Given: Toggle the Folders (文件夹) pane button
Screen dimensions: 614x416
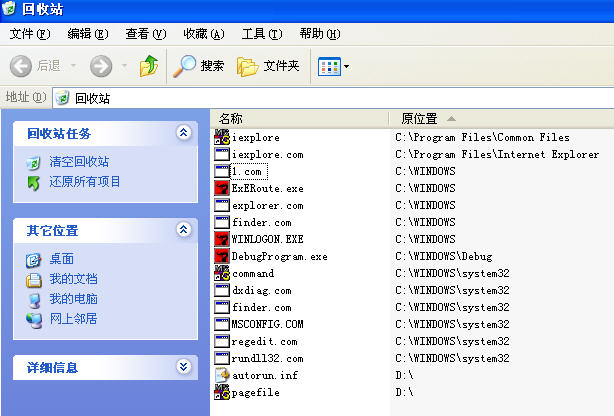Looking at the screenshot, I should 268,66.
